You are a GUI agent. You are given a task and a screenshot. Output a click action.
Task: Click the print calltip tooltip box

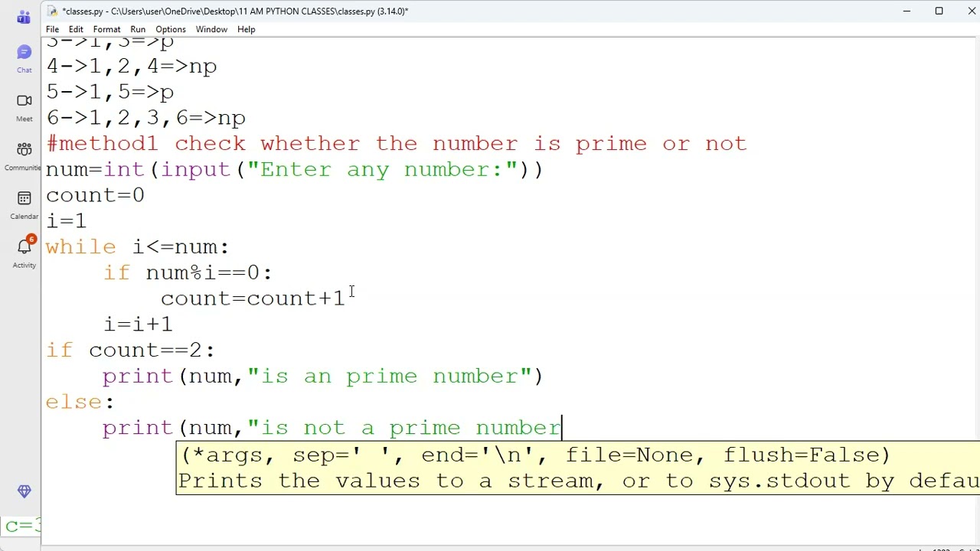[x=578, y=468]
